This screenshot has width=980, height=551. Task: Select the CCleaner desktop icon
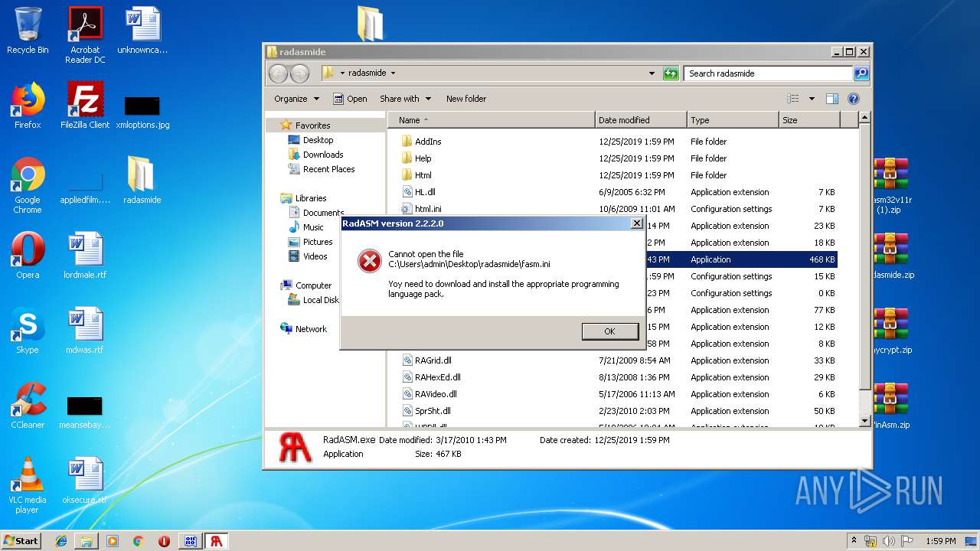pos(28,406)
